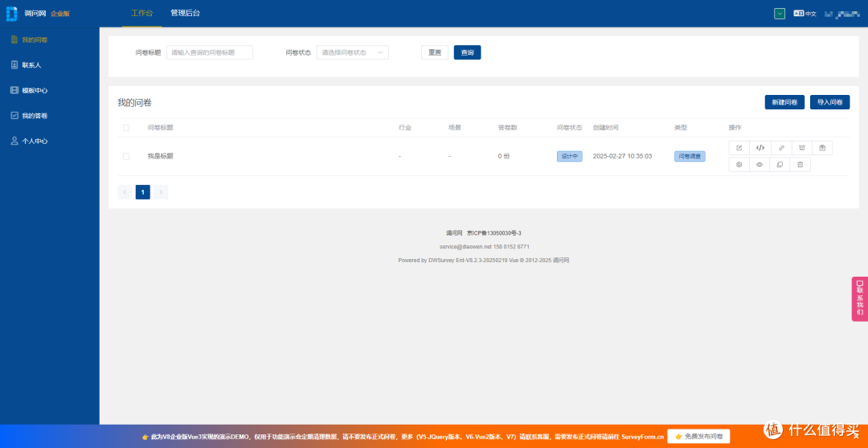Go to previous page arrow in pagination
Screen dimensions: 868x448
125,192
